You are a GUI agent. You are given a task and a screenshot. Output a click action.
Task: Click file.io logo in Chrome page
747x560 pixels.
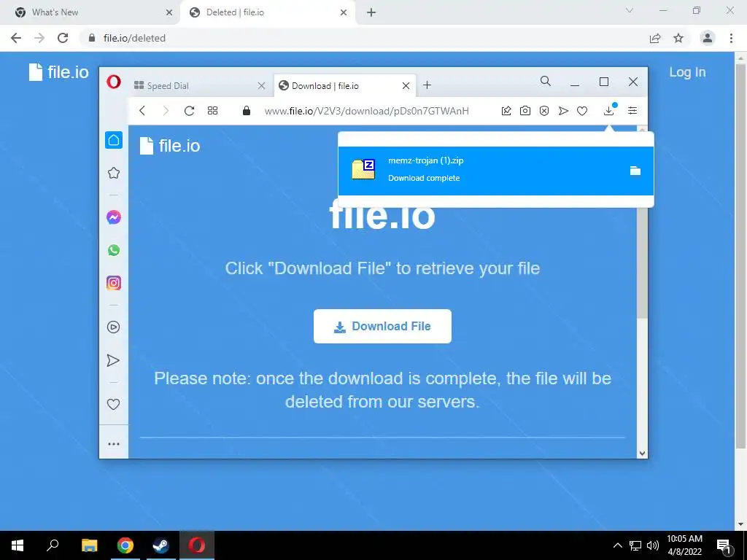pyautogui.click(x=58, y=72)
